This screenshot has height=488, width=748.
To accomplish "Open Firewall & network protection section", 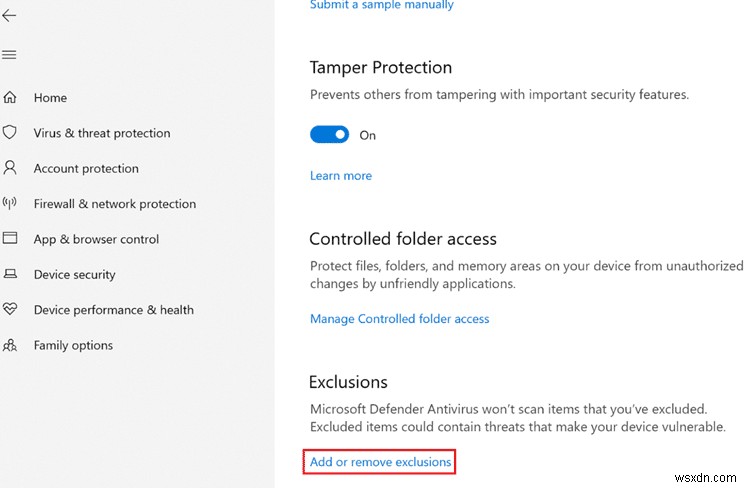I will click(115, 204).
